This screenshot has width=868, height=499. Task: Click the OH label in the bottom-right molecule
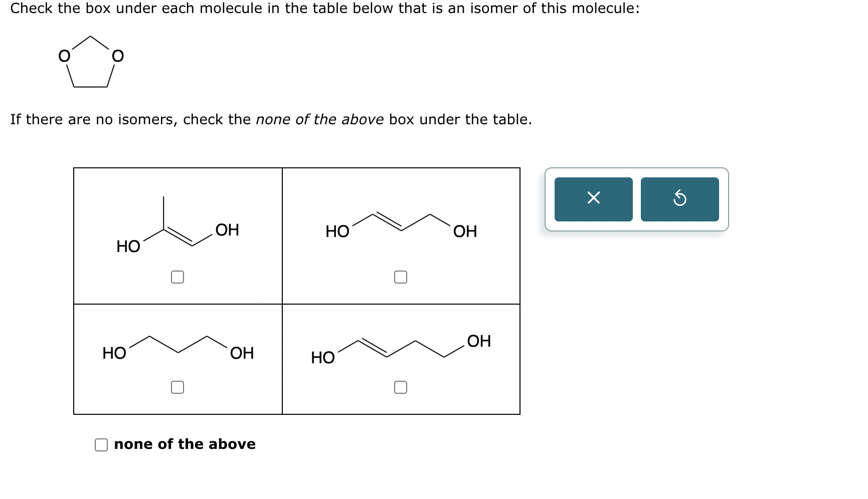click(x=479, y=342)
